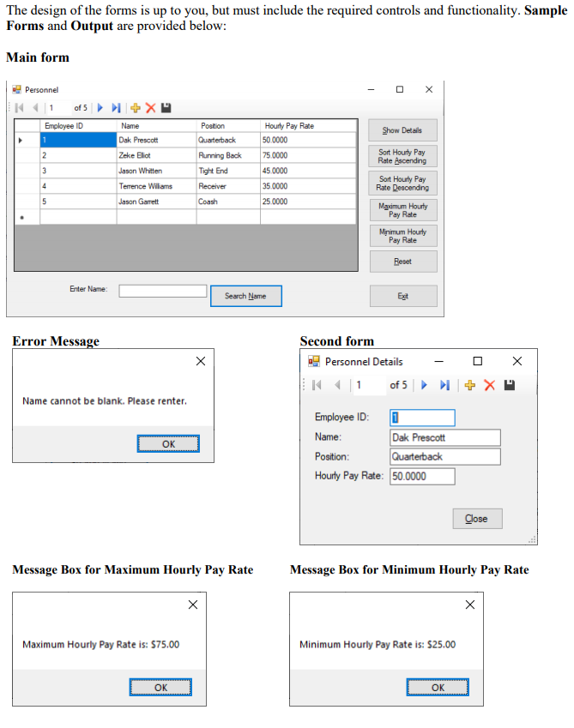Click cell 'Running Back' in grid

228,155
